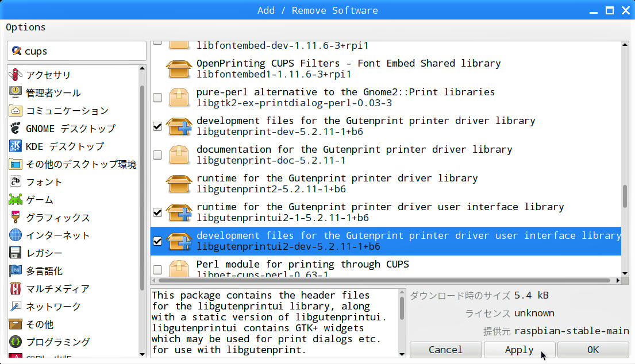Click package icon for libgtk2-ex-printdialog-perl
This screenshot has height=364, width=635.
coord(179,98)
